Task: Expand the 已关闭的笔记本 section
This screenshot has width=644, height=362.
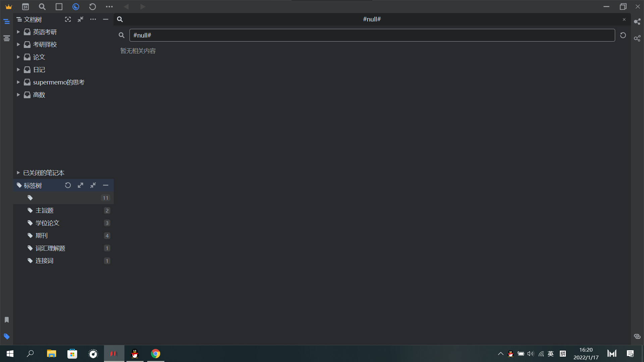Action: pos(18,173)
